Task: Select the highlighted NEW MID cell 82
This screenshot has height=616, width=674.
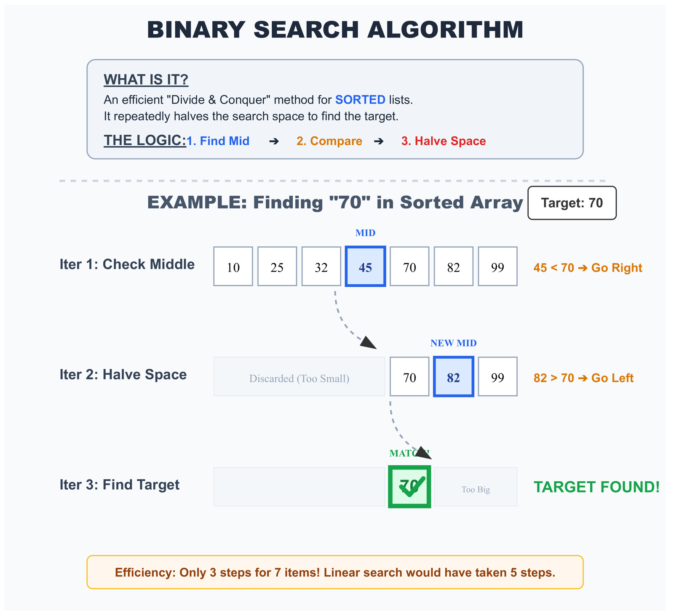Action: click(x=453, y=377)
